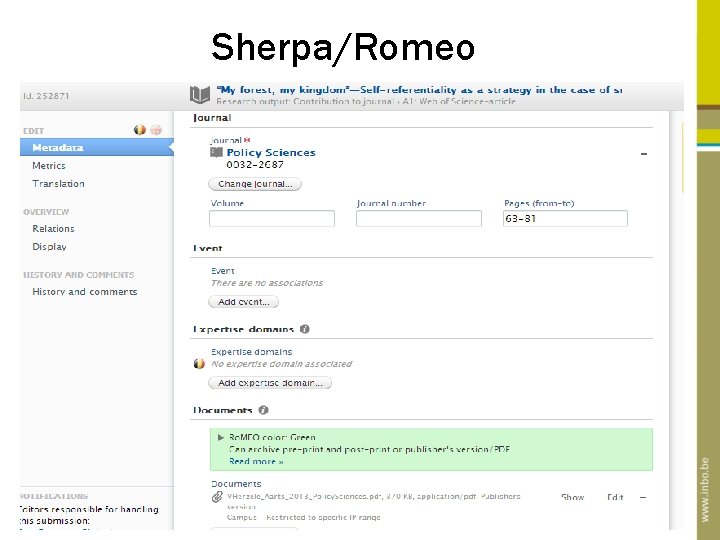The height and width of the screenshot is (540, 720).
Task: Remove the PDF document using its minus icon
Action: pyautogui.click(x=643, y=497)
